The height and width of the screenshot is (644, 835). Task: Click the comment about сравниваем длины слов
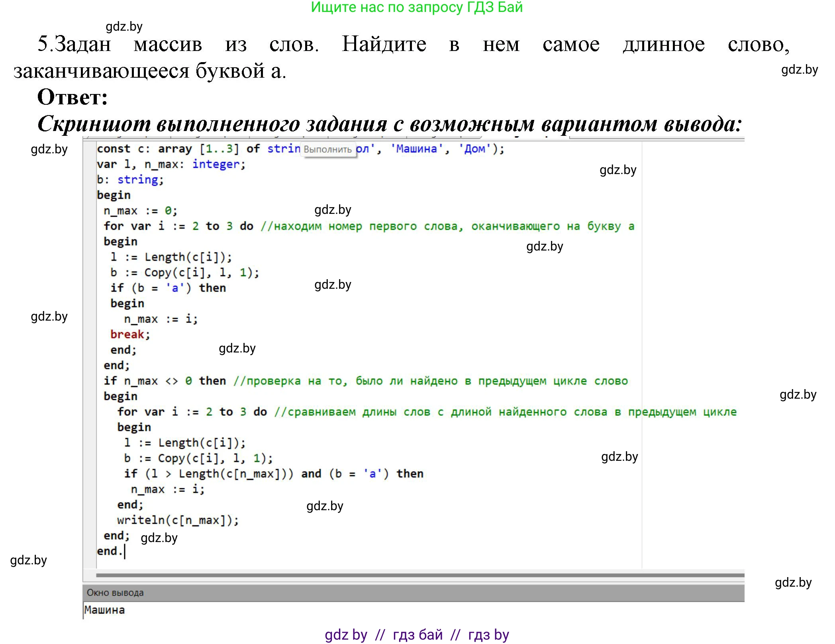pos(505,412)
